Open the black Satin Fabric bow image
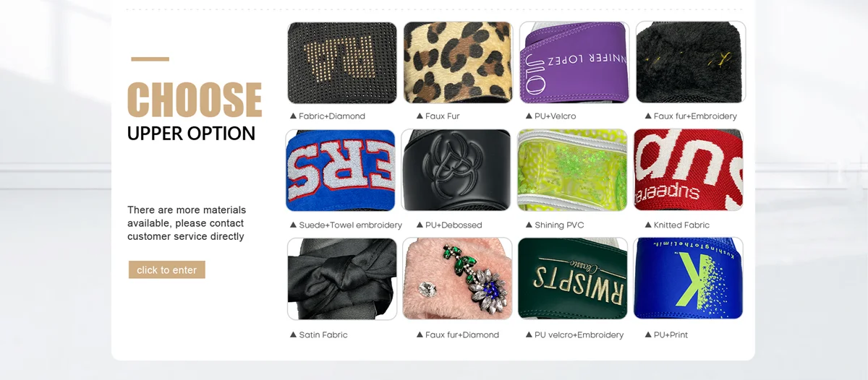868x380 pixels. point(342,279)
